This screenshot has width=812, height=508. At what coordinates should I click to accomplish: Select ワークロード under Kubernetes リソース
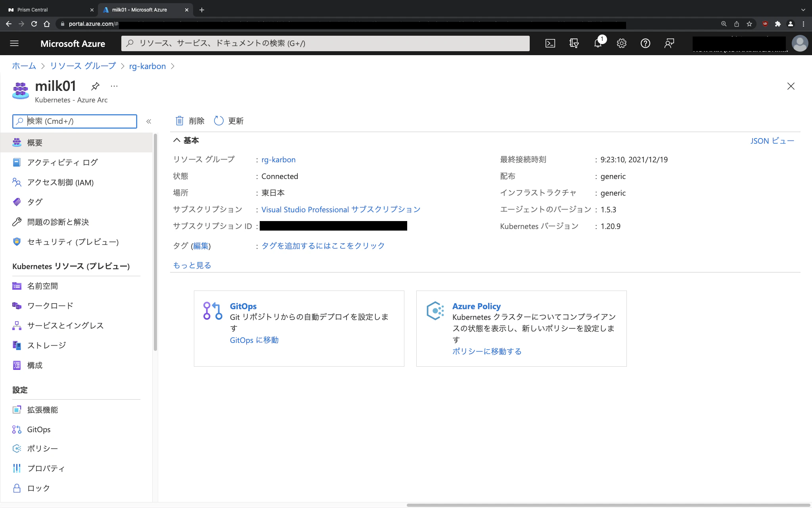(50, 306)
